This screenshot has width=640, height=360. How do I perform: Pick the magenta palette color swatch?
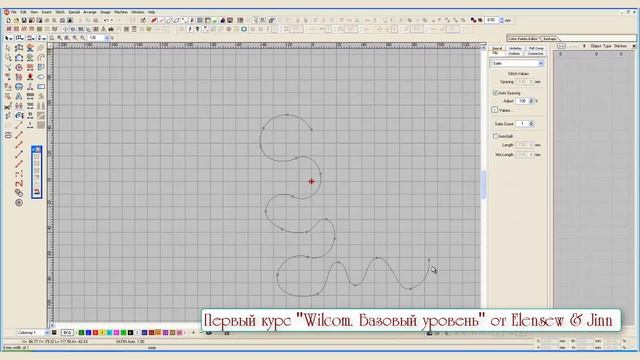[x=116, y=333]
